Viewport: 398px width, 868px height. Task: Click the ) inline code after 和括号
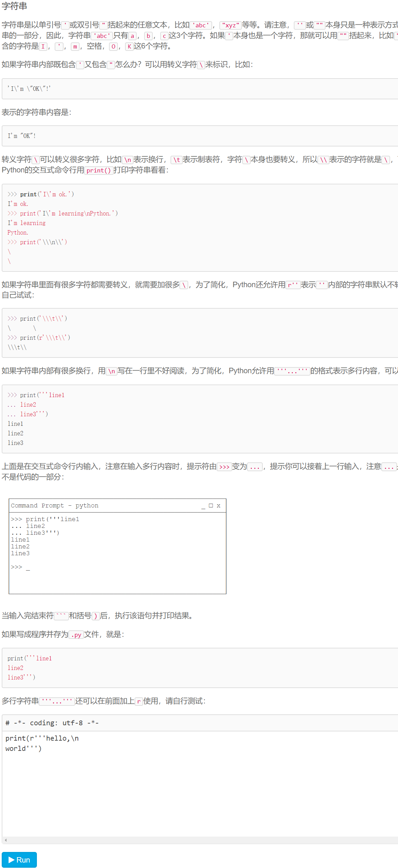point(96,616)
